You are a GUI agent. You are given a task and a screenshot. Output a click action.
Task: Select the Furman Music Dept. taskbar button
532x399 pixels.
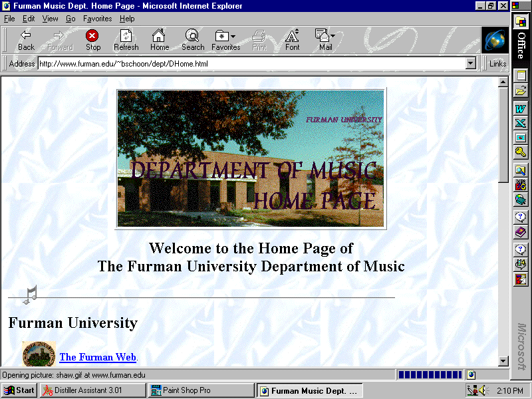coord(309,390)
